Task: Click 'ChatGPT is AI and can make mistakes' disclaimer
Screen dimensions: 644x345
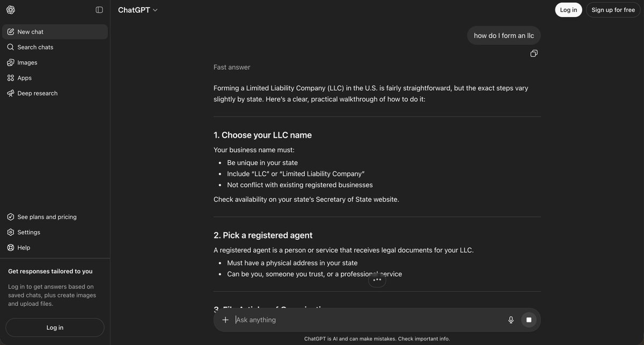Action: click(377, 339)
